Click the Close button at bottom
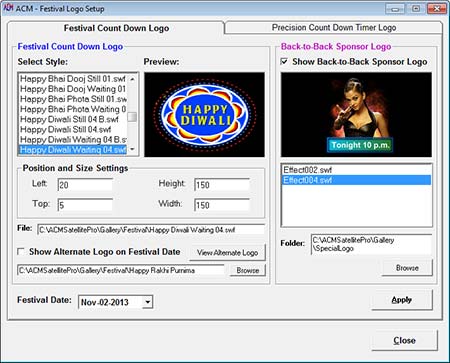 [404, 340]
